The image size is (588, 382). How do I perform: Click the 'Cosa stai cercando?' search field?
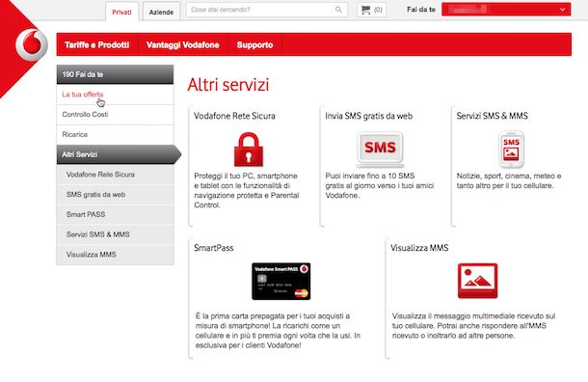(x=267, y=10)
